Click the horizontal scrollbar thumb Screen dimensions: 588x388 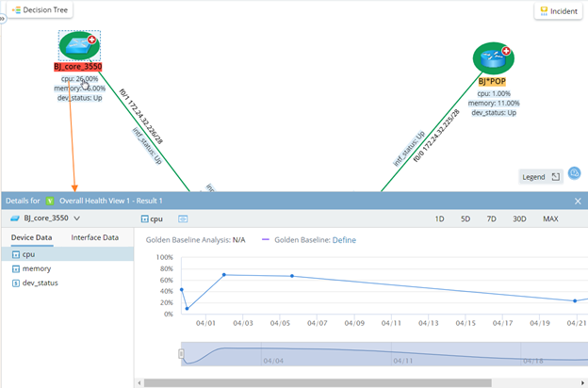click(318, 382)
